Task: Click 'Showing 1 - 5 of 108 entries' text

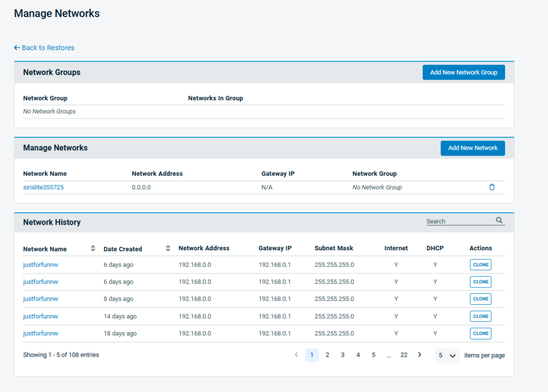Action: click(61, 355)
